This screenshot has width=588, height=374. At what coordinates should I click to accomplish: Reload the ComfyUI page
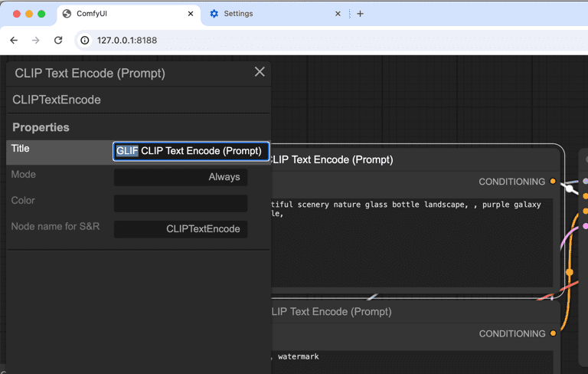coord(58,40)
